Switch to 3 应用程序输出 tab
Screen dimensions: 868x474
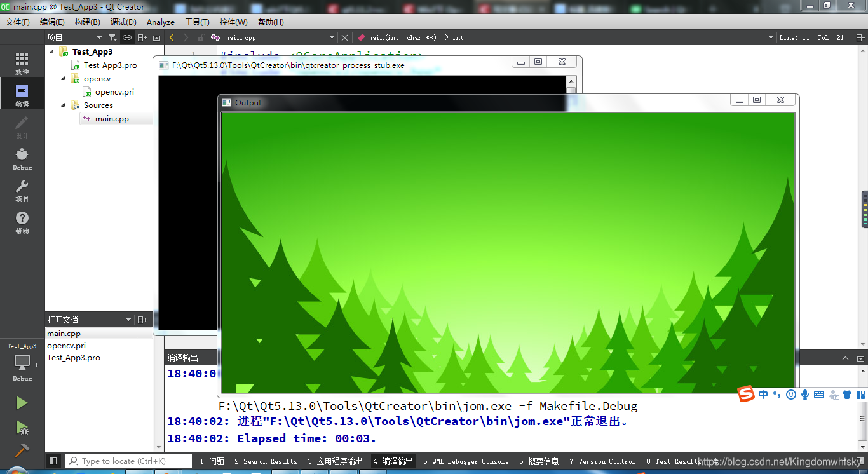pos(336,461)
